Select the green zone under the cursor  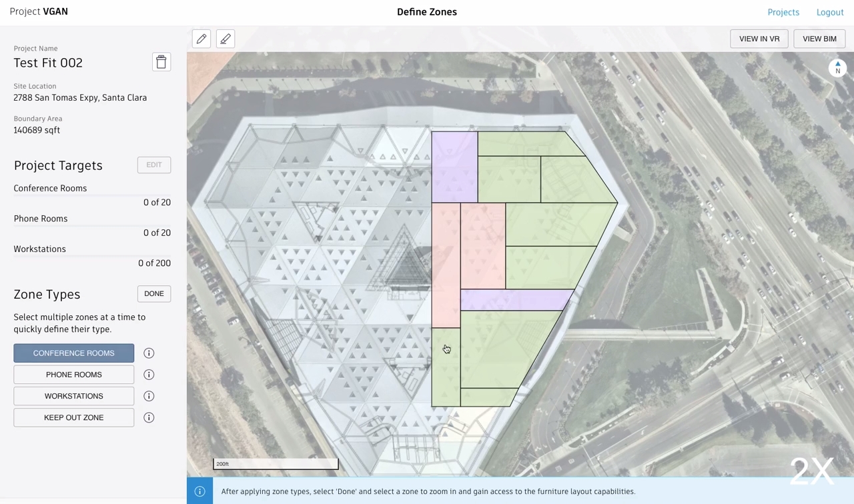click(x=446, y=367)
